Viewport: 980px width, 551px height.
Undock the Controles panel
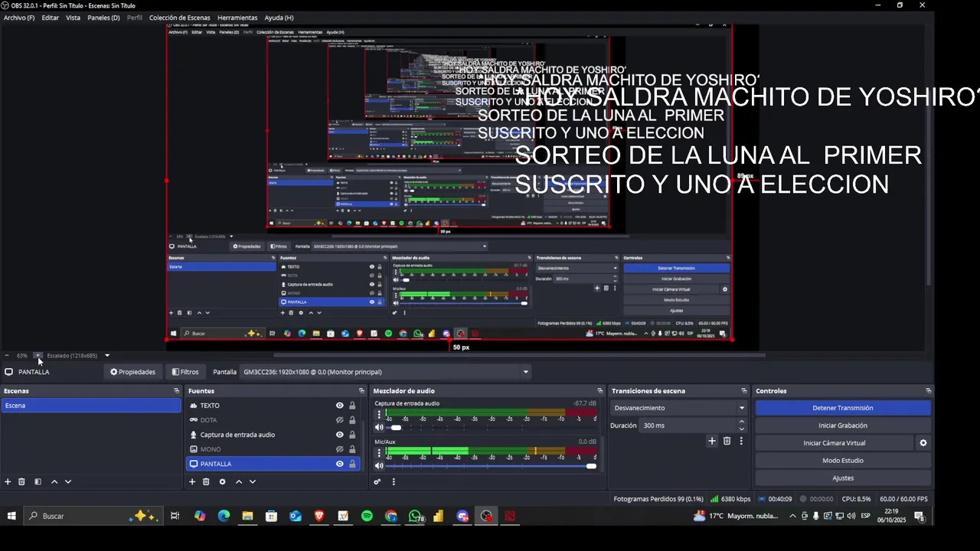point(928,391)
